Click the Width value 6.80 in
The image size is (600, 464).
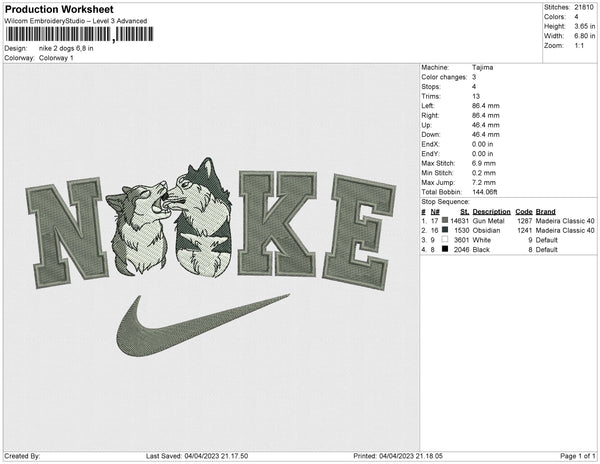click(x=584, y=36)
